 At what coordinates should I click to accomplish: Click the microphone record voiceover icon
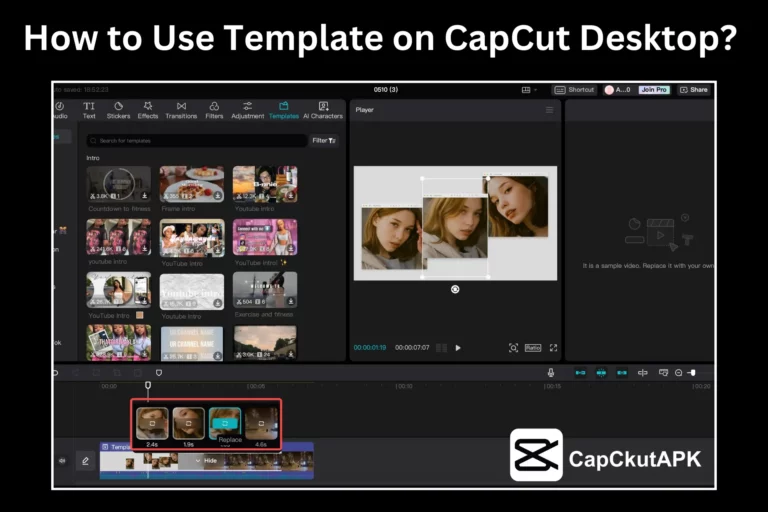pos(550,373)
